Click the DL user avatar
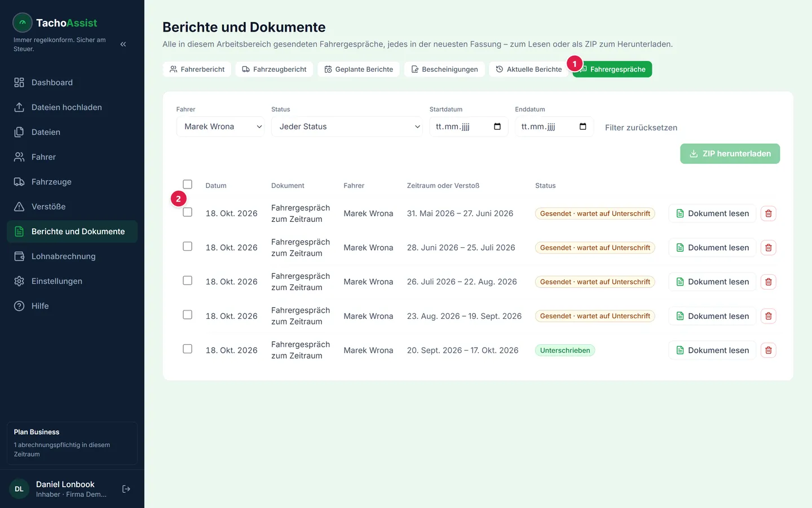Viewport: 812px width, 508px height. point(19,489)
